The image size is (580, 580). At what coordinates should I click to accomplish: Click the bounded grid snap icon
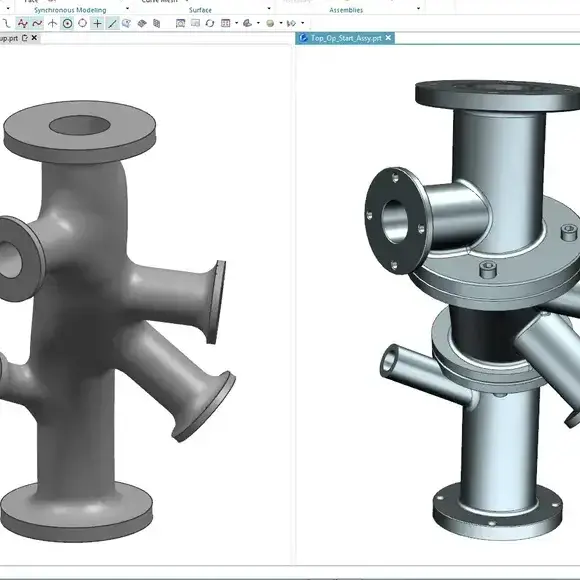click(x=142, y=24)
